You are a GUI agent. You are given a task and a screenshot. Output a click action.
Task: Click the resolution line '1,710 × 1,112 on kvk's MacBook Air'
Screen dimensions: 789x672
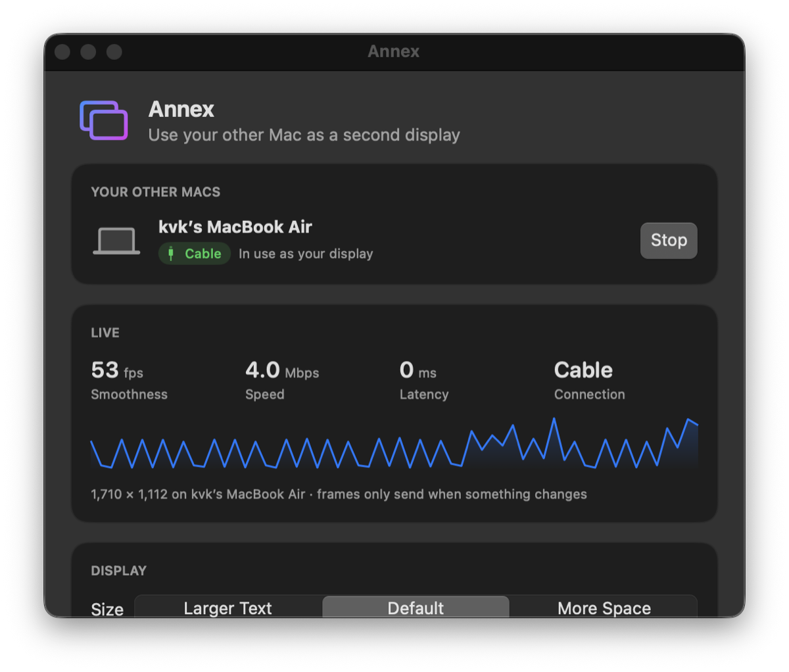(x=198, y=494)
